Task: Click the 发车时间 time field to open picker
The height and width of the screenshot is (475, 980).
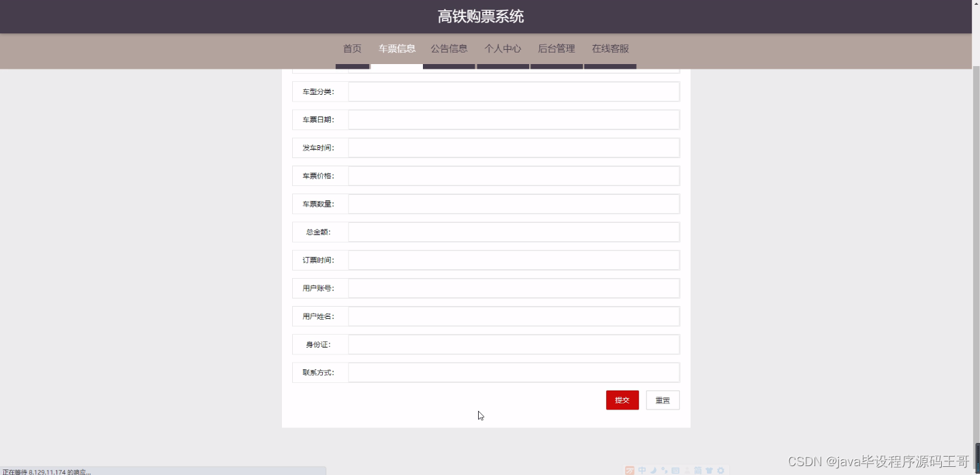Action: click(513, 147)
